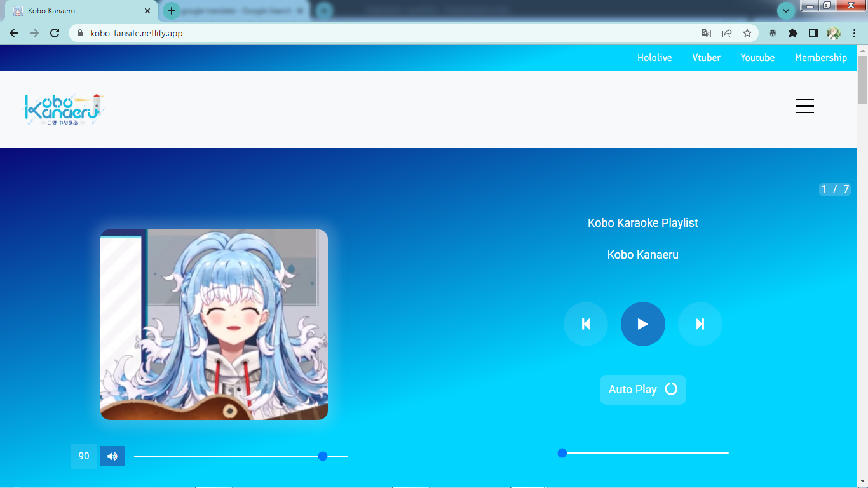This screenshot has height=488, width=868.
Task: Click the volume slider handle
Action: 323,456
